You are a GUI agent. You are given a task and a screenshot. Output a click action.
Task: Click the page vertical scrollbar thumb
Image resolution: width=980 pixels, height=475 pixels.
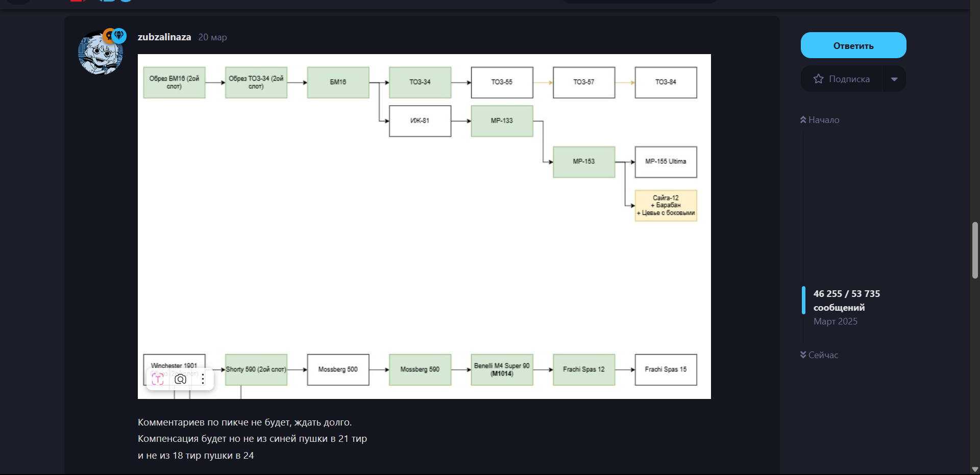975,250
